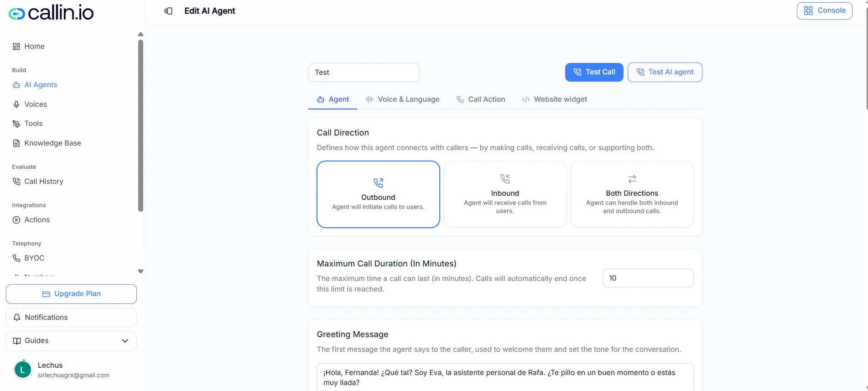
Task: Click the Lechus avatar circle
Action: [x=23, y=370]
